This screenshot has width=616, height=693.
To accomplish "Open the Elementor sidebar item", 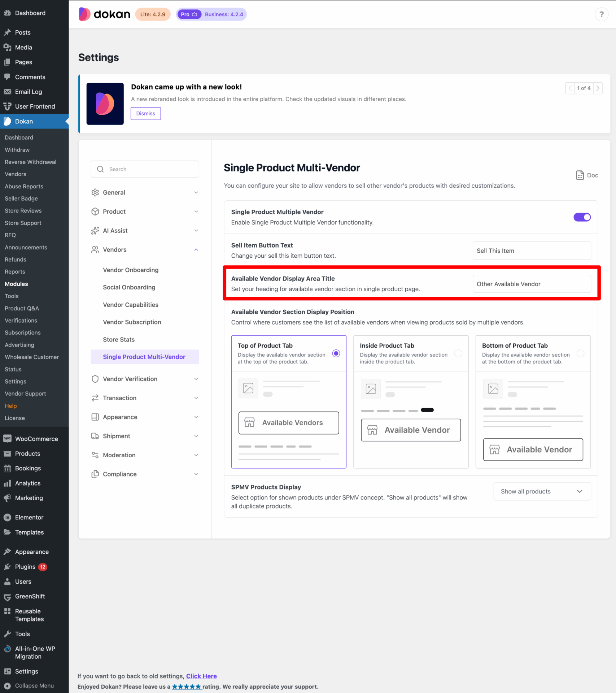I will 29,517.
